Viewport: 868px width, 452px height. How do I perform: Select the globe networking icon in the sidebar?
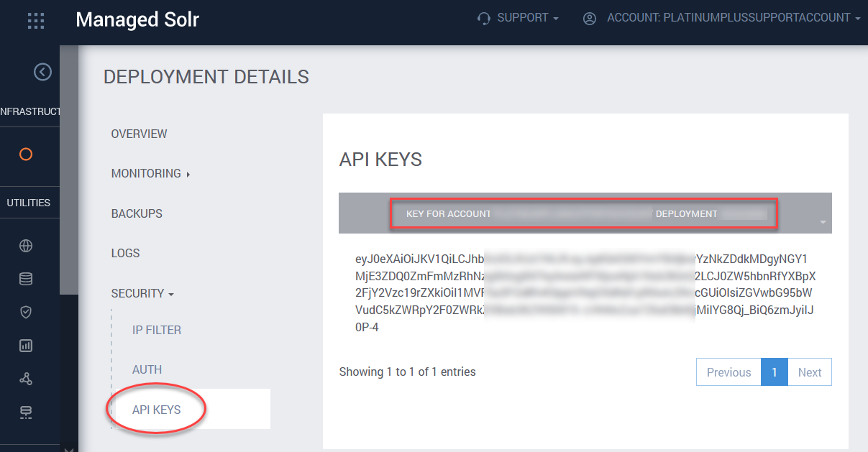click(26, 245)
